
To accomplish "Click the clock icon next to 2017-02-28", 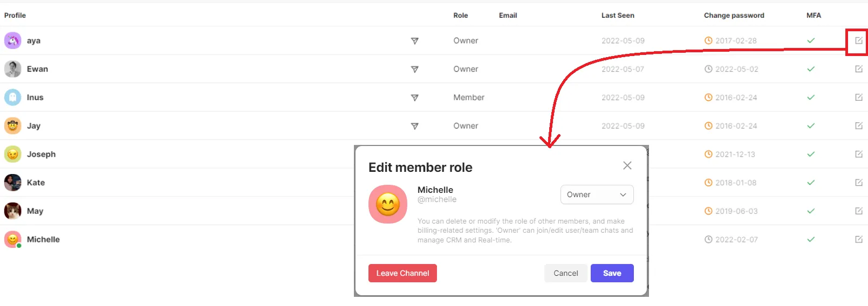I will pyautogui.click(x=708, y=40).
